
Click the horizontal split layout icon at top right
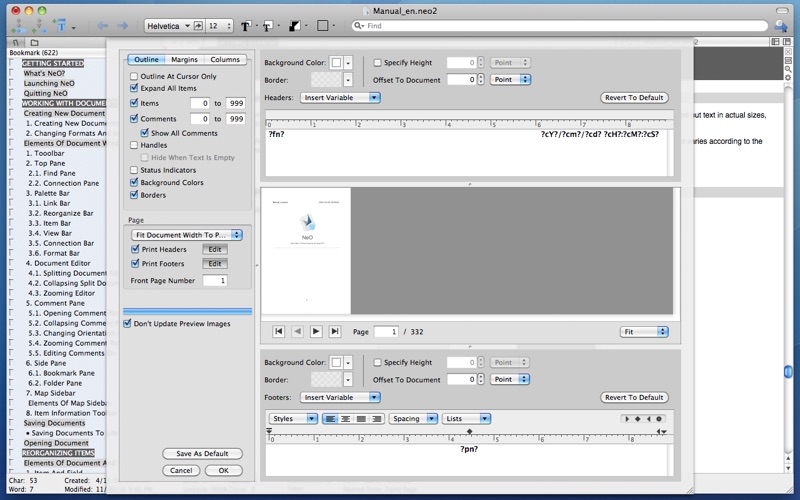pos(786,42)
